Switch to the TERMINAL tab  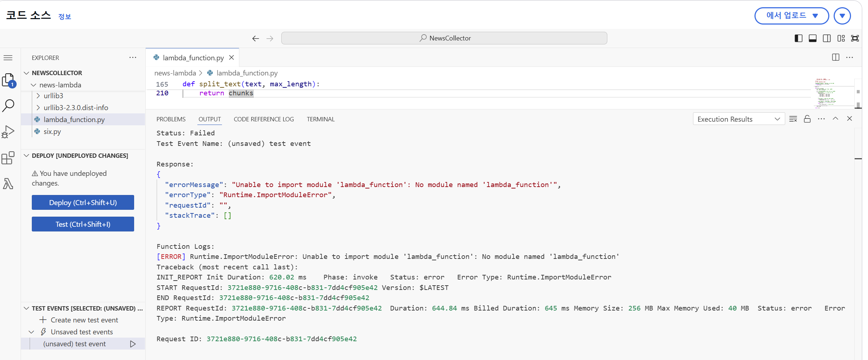pos(320,119)
